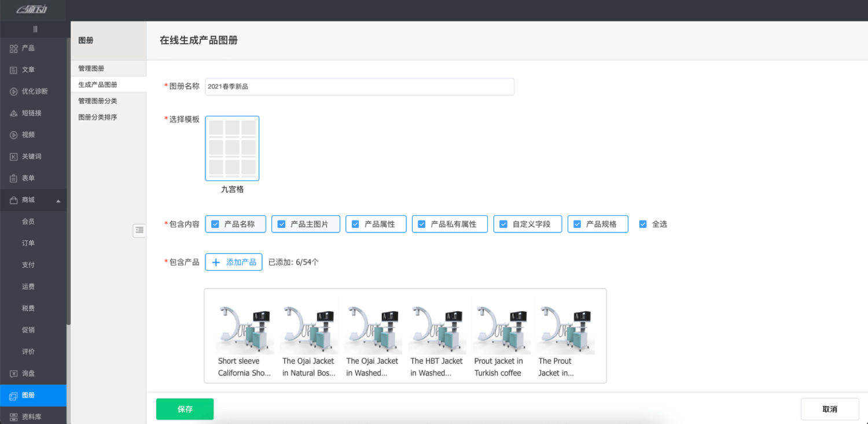Click the 表单 clipboard icon in sidebar
This screenshot has height=424, width=868.
(14, 178)
